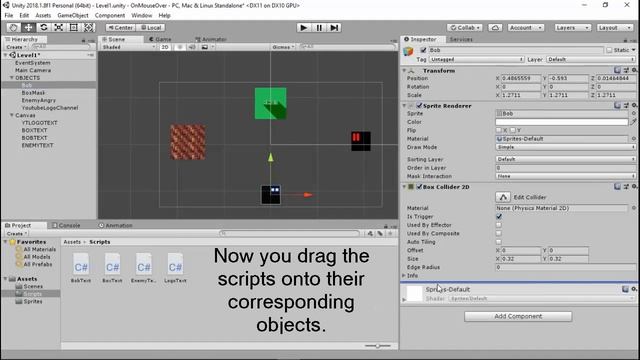The height and width of the screenshot is (360, 640).
Task: Toggle Flip Y checkbox
Action: tap(513, 130)
